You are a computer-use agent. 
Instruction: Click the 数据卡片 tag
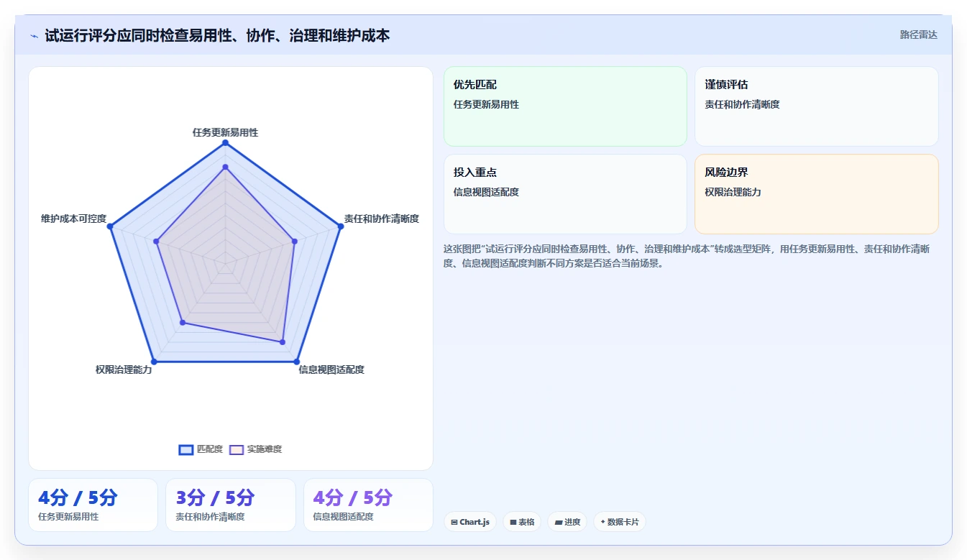click(x=619, y=522)
